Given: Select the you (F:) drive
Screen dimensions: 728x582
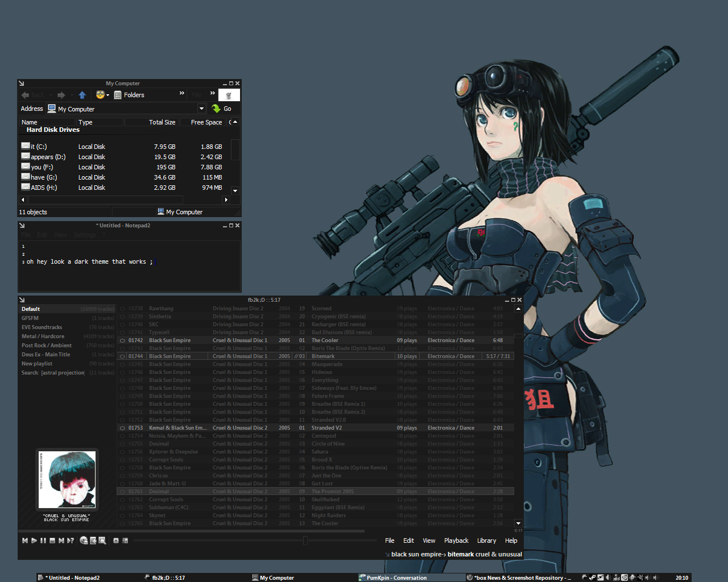Looking at the screenshot, I should point(37,167).
